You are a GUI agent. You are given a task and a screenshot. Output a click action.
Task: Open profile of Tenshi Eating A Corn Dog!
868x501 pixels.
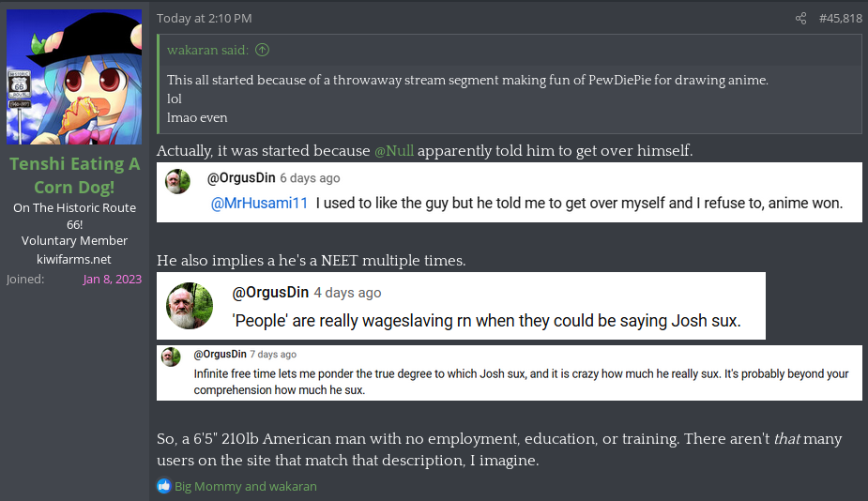click(x=74, y=175)
